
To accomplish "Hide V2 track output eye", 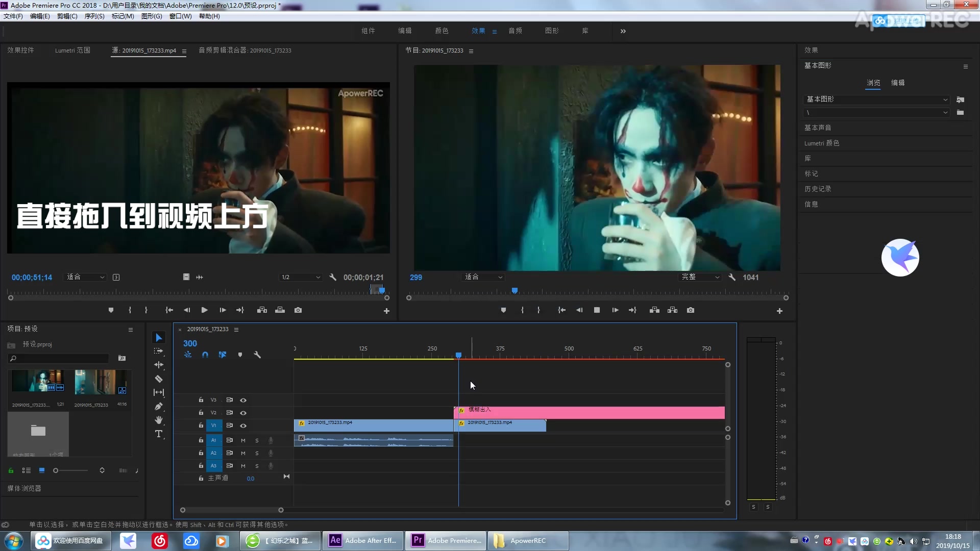I will [243, 413].
